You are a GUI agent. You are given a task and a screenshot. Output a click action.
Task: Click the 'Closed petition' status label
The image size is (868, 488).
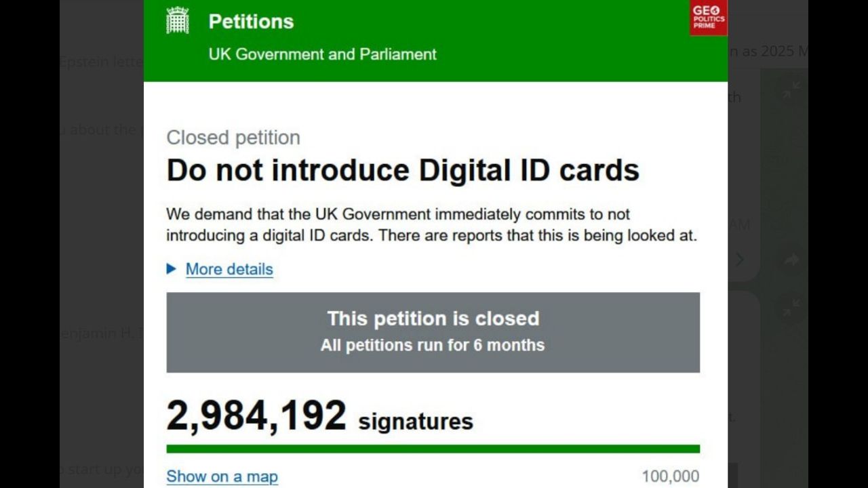click(x=233, y=138)
